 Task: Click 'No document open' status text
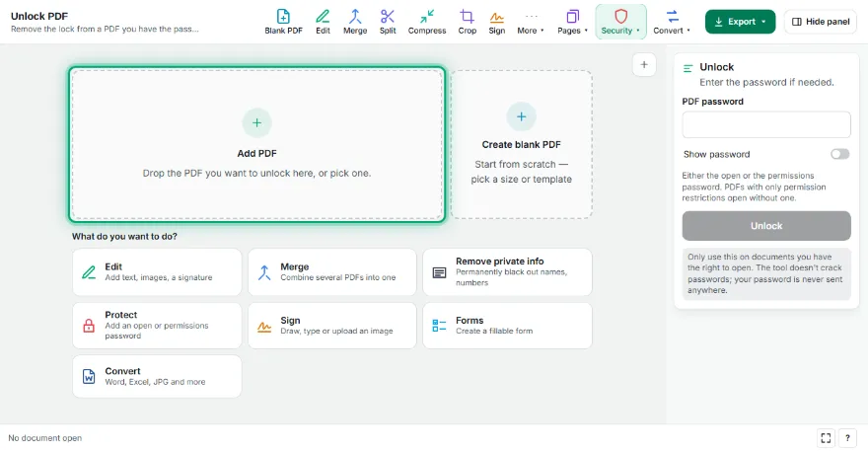(44, 438)
